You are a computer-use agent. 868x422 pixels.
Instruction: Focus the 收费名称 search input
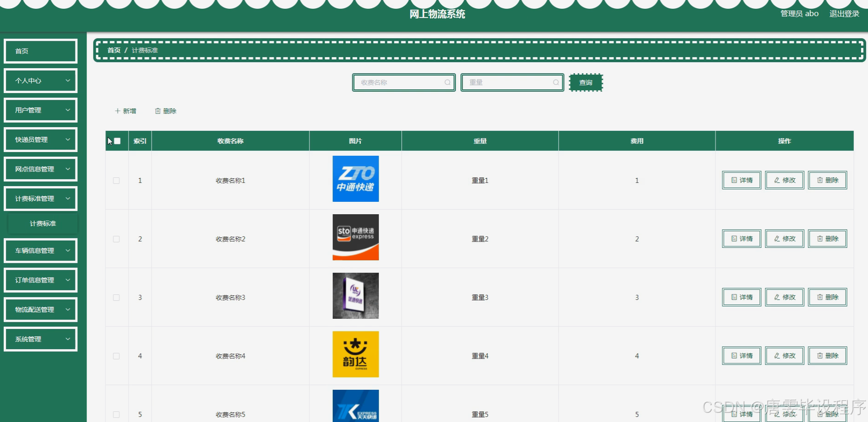(404, 82)
